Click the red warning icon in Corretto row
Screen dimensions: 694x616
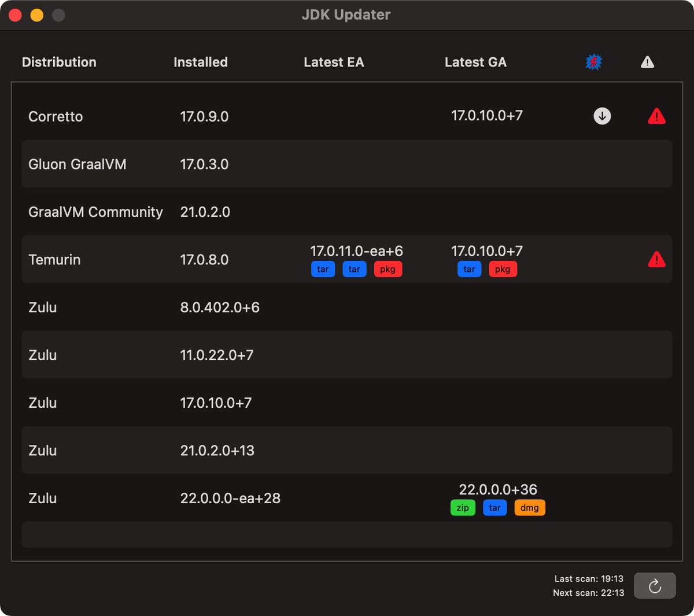click(656, 116)
